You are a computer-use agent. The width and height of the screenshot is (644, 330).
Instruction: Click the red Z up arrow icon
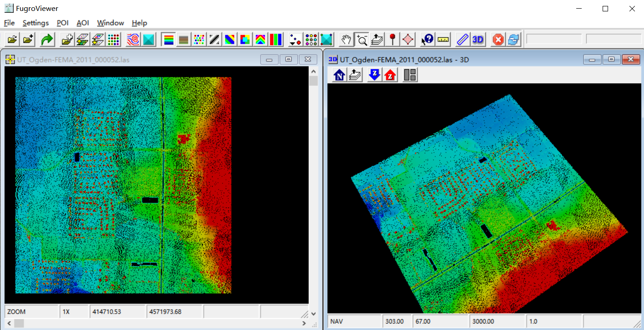point(390,75)
